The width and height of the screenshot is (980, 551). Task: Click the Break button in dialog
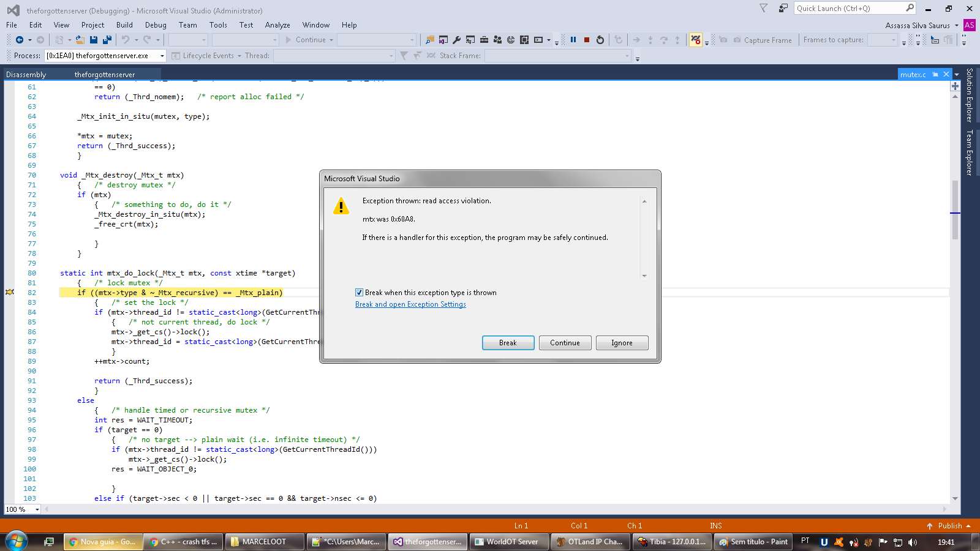coord(508,343)
